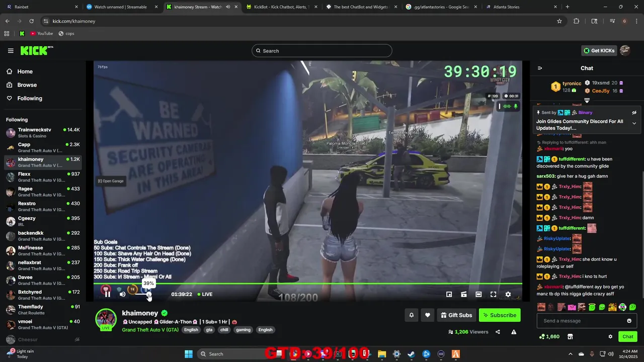
Task: Hide the pinned chat message
Action: point(634,113)
